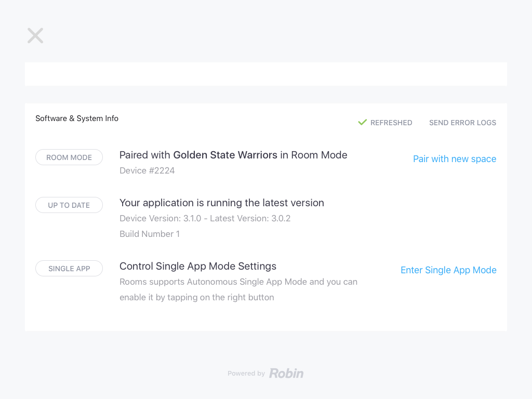Click the Powered by footer text
532x399 pixels.
click(x=246, y=374)
